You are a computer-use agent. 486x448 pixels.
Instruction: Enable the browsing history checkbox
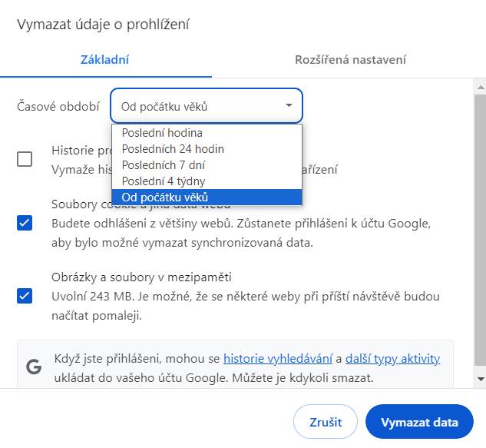click(x=25, y=159)
